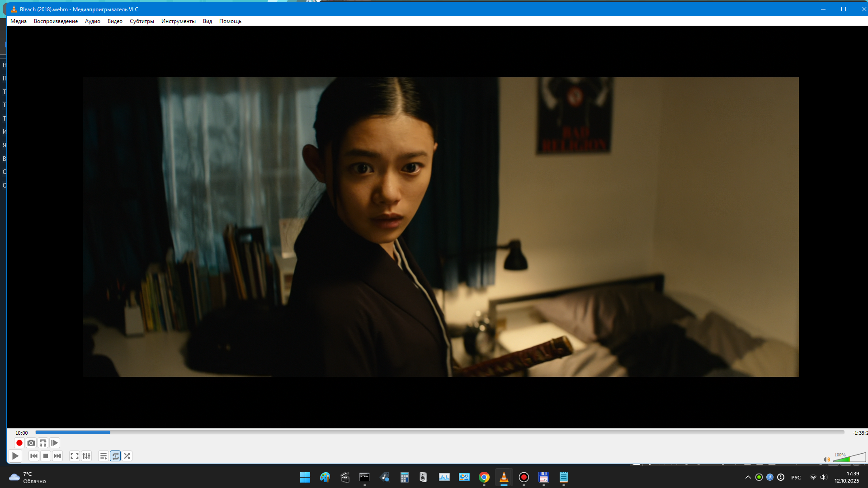868x488 pixels.
Task: Open Chrome from the taskbar
Action: (484, 477)
